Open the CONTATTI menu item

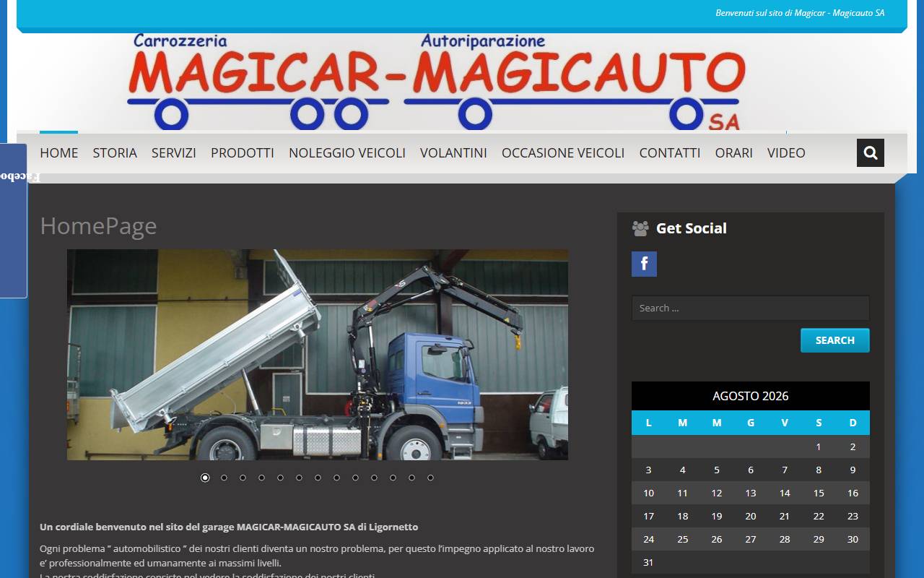click(670, 152)
